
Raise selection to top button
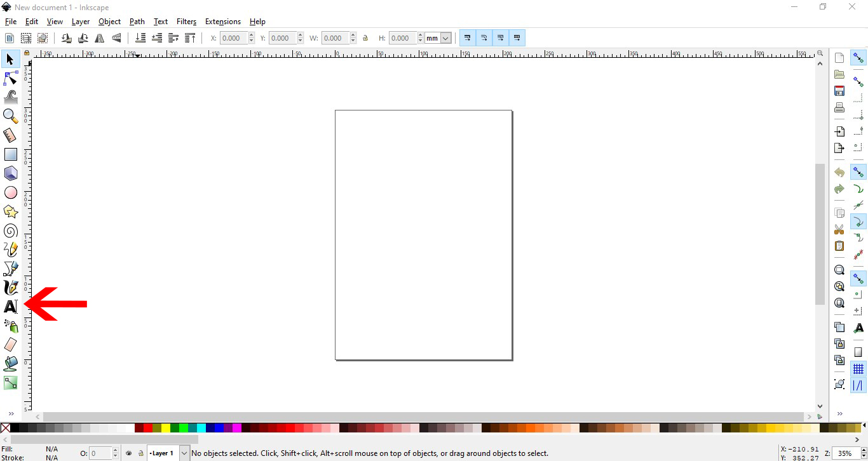coord(190,38)
